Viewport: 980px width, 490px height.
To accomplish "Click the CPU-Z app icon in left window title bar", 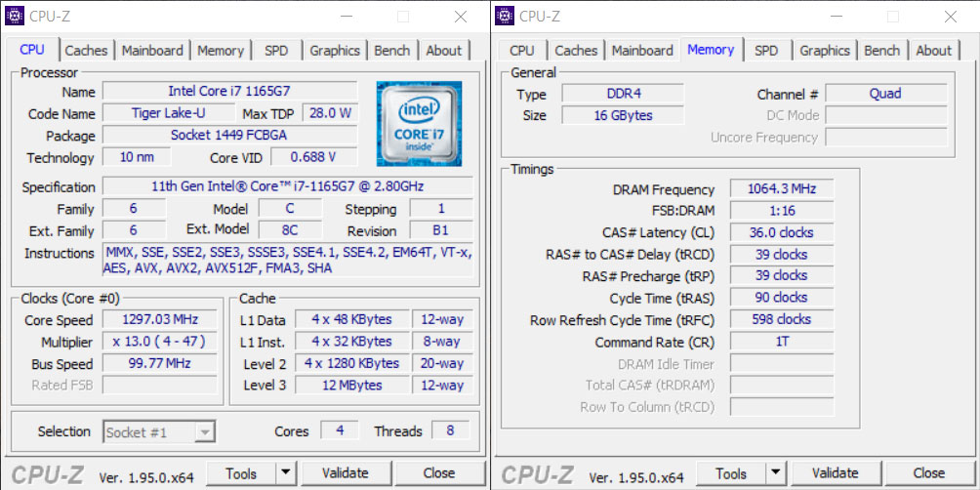I will pos(15,16).
